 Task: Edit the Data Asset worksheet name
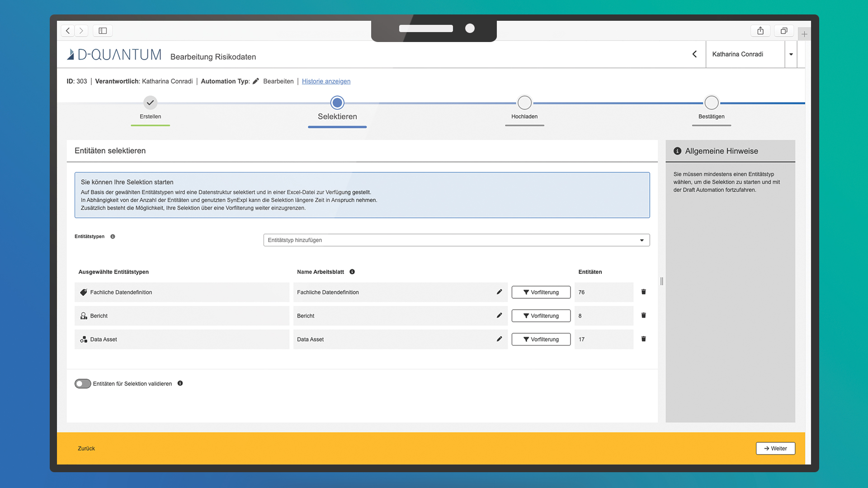click(x=499, y=339)
